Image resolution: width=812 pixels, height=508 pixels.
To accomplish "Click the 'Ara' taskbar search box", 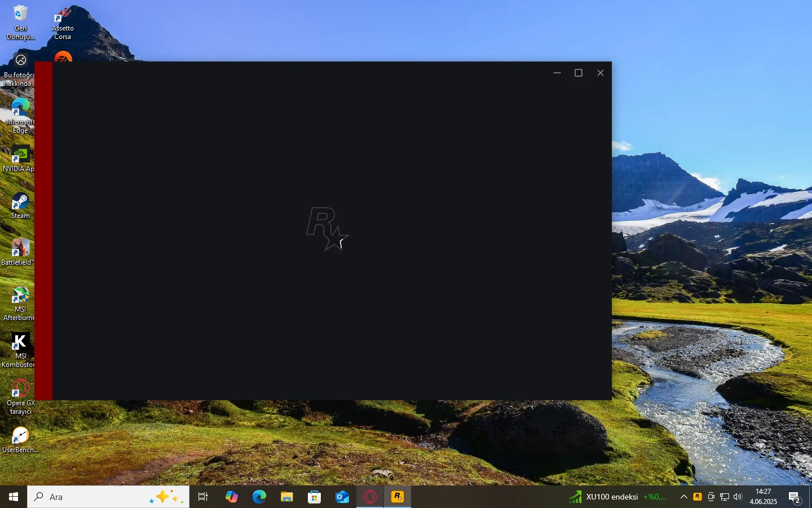I will coord(108,497).
